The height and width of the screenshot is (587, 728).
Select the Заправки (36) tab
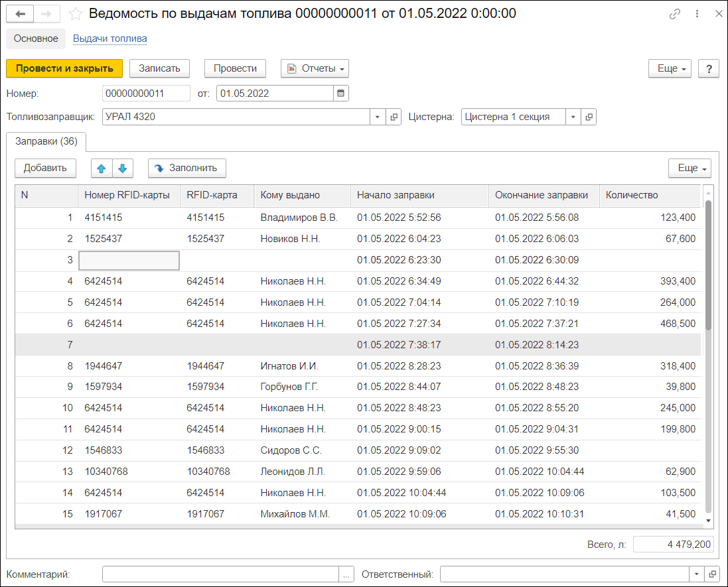(x=46, y=141)
